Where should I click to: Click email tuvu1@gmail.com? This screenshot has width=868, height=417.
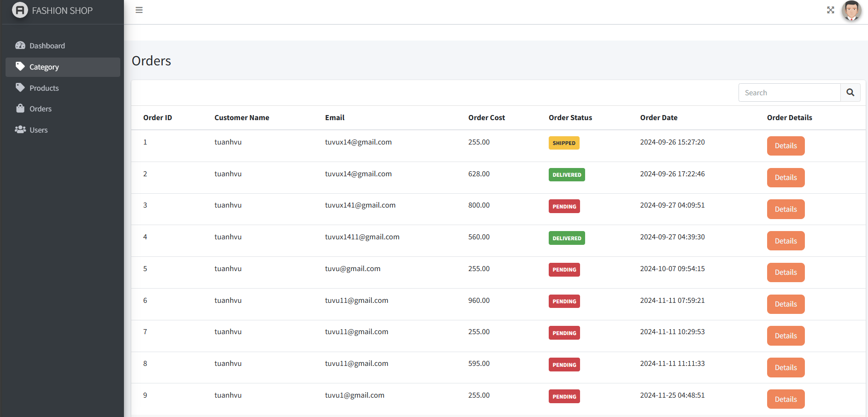pyautogui.click(x=355, y=395)
